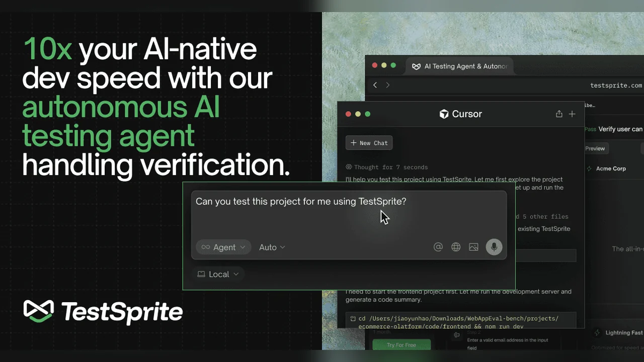Focus the chat field asking about TestSprite
644x362 pixels.
pyautogui.click(x=349, y=225)
